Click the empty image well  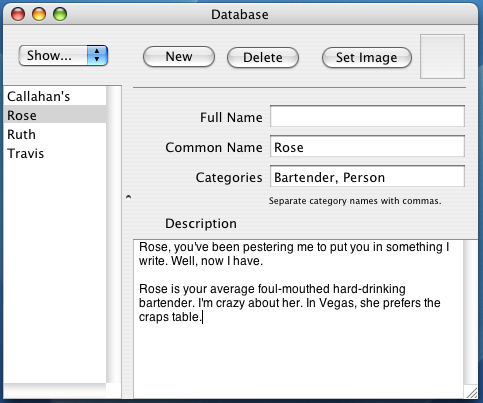(442, 57)
